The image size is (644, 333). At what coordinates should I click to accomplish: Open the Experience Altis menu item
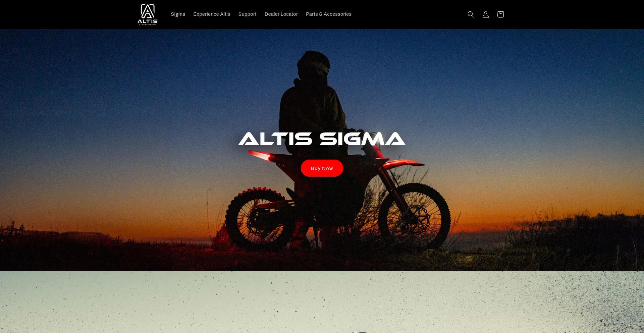click(212, 14)
